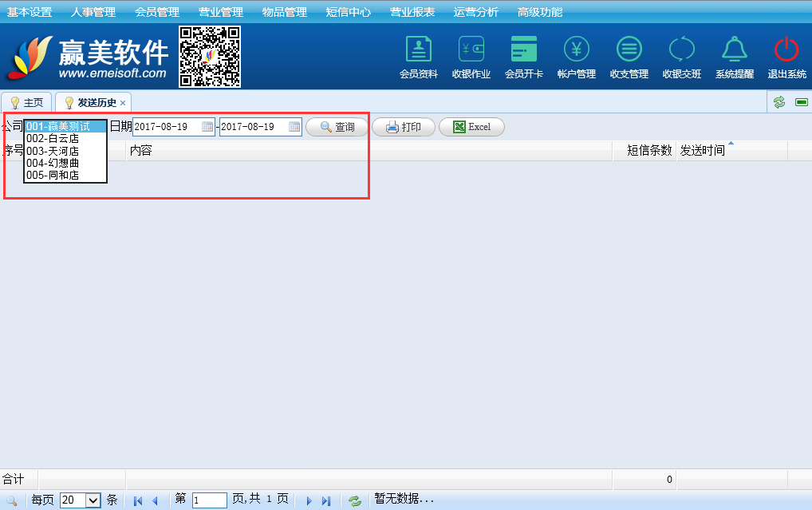The width and height of the screenshot is (812, 510).
Task: Open the start date calendar picker
Action: point(207,127)
